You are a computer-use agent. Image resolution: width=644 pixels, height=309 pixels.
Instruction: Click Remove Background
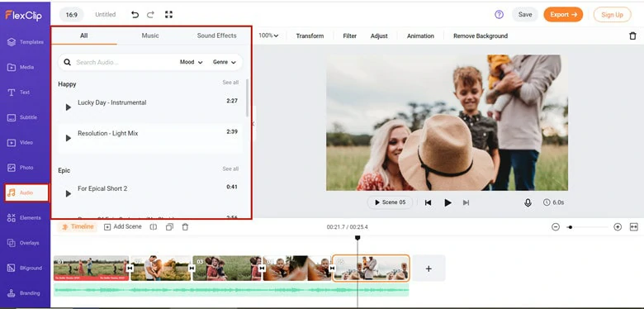(x=481, y=36)
